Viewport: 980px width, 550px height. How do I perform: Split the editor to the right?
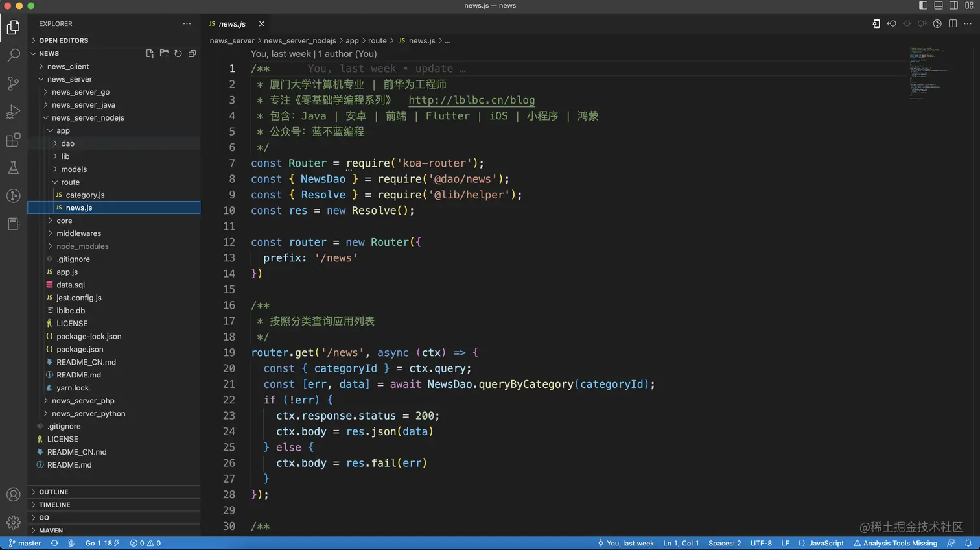[x=953, y=24]
